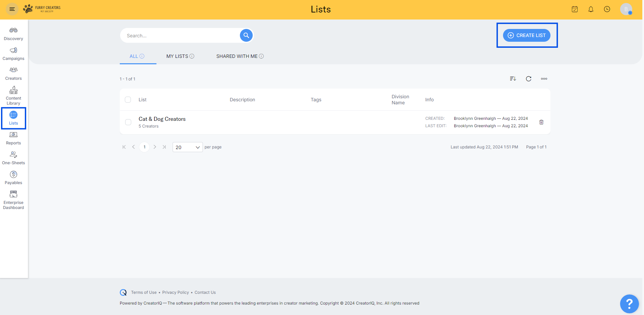Open the sort order options icon
Image resolution: width=644 pixels, height=315 pixels.
click(x=513, y=79)
